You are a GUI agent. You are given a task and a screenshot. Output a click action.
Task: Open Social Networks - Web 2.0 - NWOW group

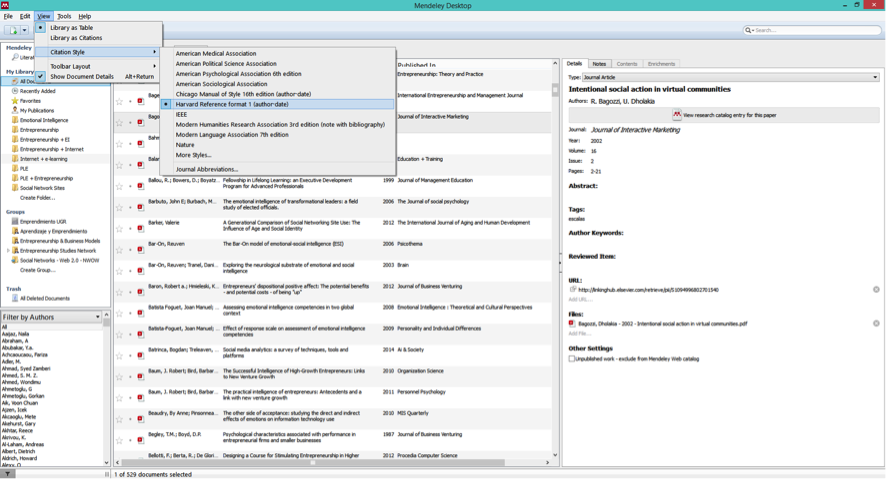coord(59,260)
